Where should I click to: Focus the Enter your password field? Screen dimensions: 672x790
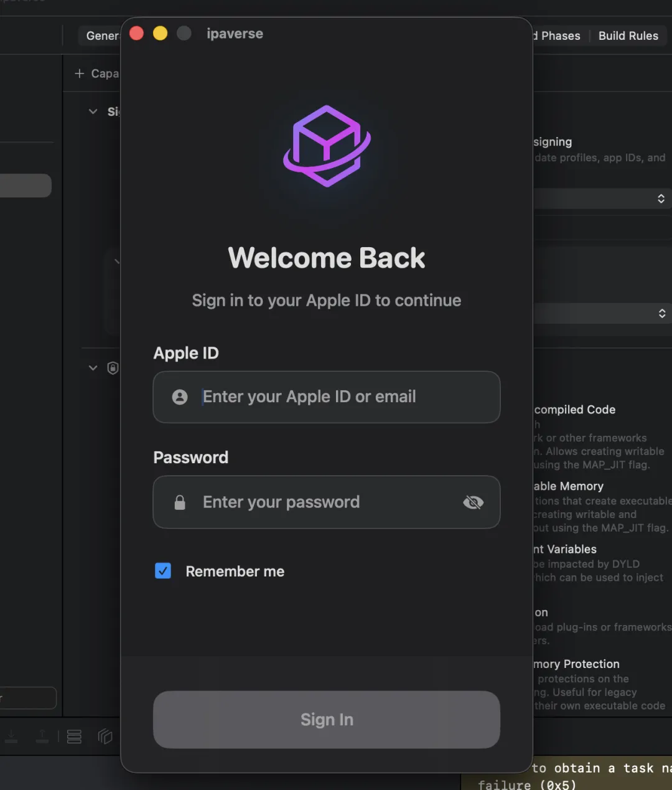pyautogui.click(x=327, y=502)
